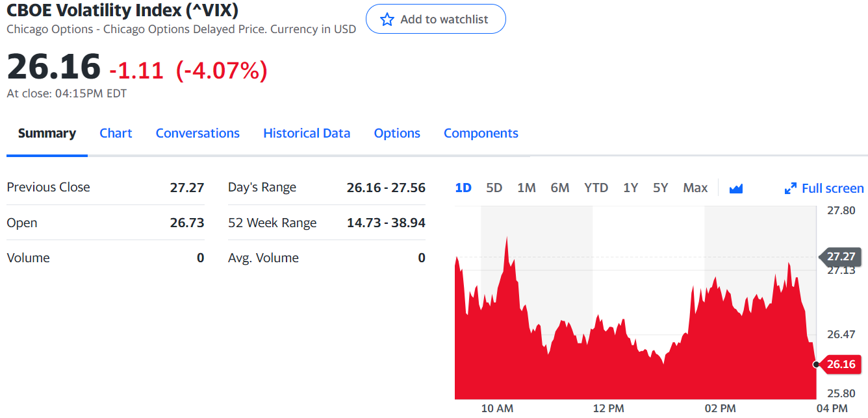Open the Components tab

[481, 133]
